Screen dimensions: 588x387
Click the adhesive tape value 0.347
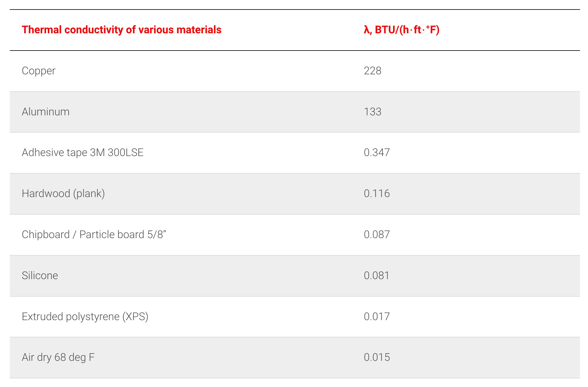click(x=377, y=152)
